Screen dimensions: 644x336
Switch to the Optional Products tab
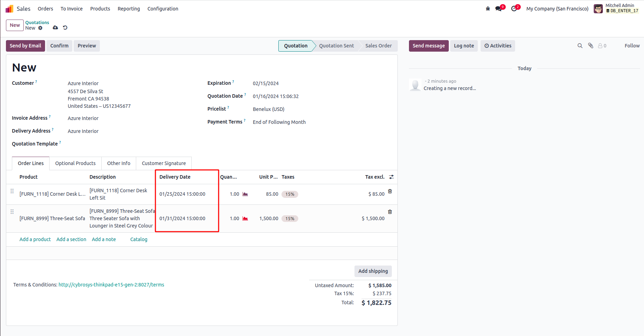pyautogui.click(x=75, y=163)
